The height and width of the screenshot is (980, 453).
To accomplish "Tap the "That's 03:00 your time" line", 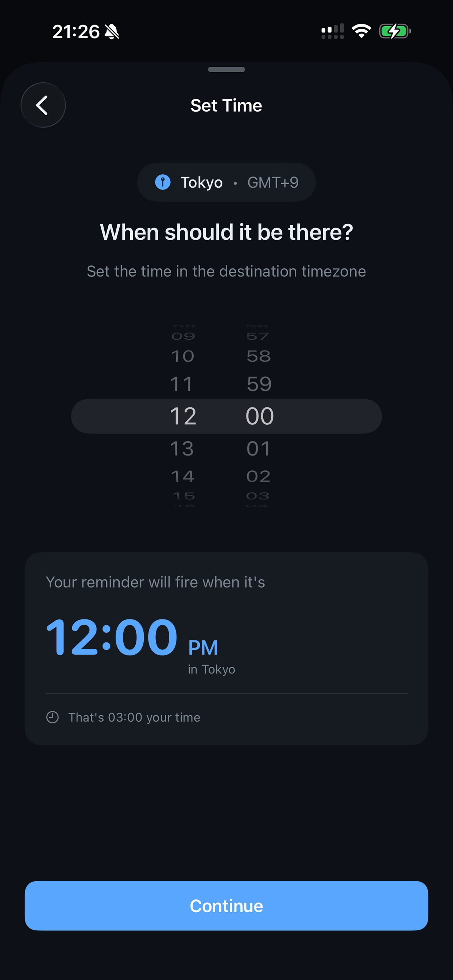I will (x=134, y=717).
